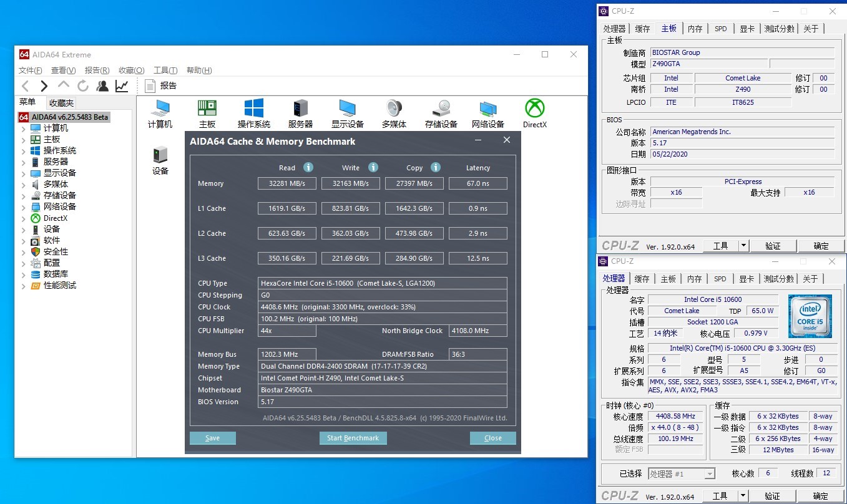The image size is (847, 504).
Task: Switch to 内存 tab in lower CPU-Z
Action: [694, 279]
